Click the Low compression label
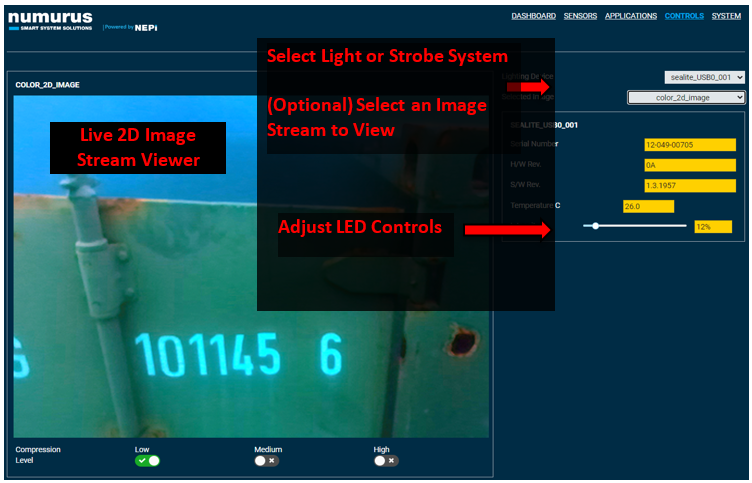752x483 pixels. tap(142, 449)
